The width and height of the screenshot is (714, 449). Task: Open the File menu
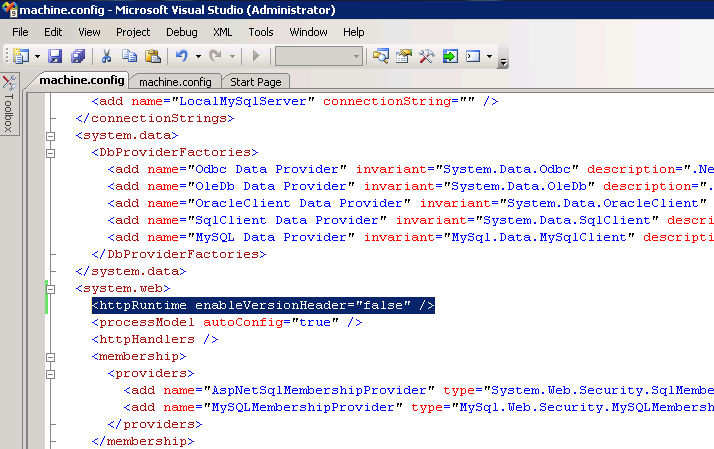[x=20, y=32]
